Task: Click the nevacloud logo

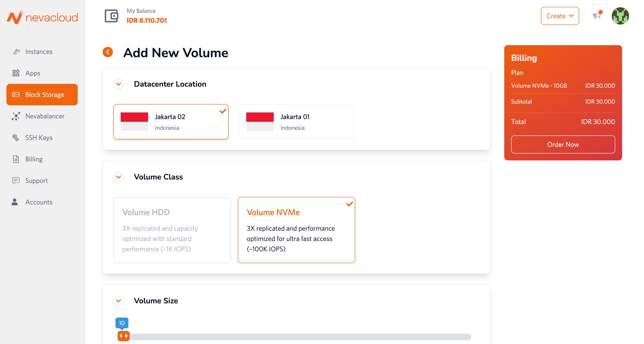Action: (x=42, y=17)
